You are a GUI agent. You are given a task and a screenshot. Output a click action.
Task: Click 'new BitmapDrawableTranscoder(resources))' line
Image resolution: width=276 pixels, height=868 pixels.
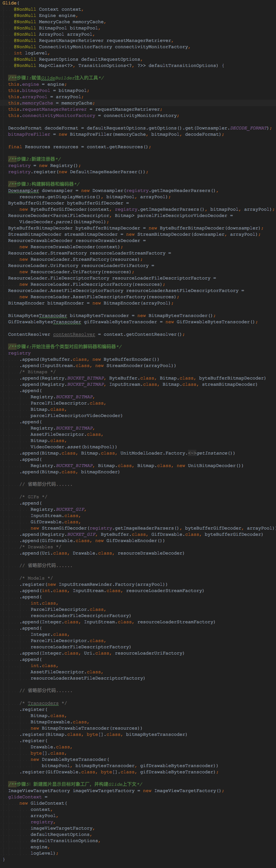(86, 728)
